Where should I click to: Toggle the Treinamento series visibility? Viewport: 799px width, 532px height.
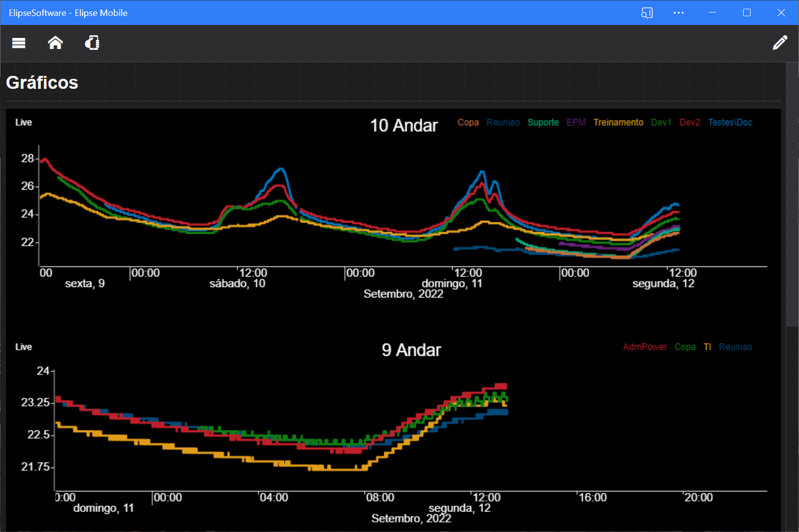tap(618, 122)
